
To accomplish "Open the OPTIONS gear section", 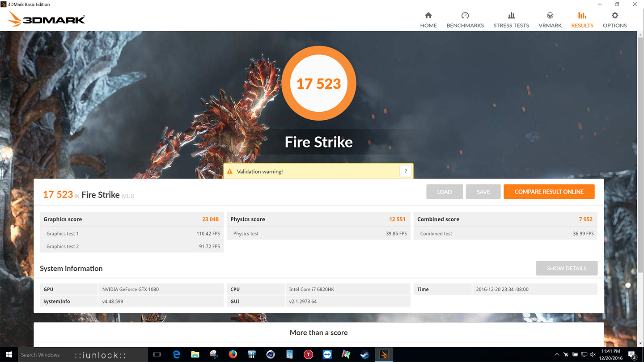I will [x=615, y=20].
